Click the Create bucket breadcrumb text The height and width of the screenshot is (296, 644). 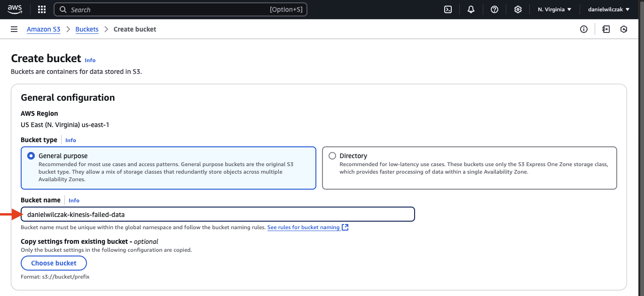point(135,29)
